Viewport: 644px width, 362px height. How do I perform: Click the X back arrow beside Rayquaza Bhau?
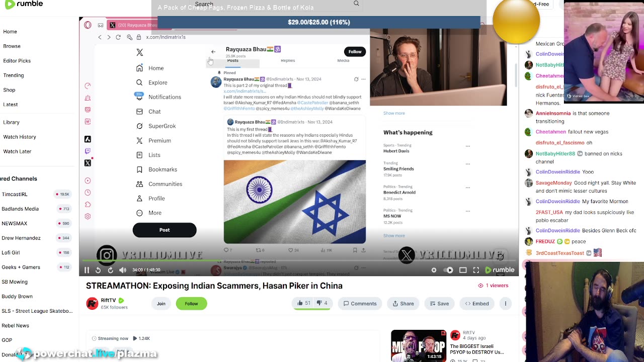[x=213, y=52]
